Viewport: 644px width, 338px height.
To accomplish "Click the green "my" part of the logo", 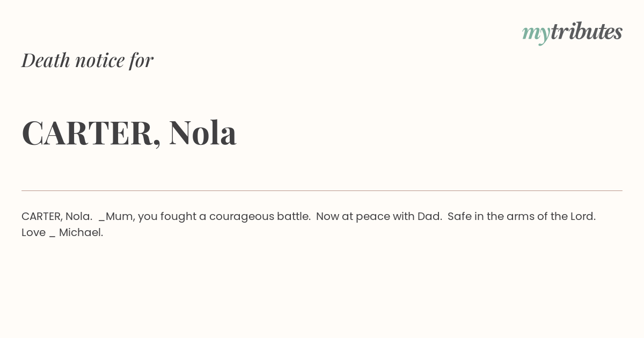I will click(536, 34).
